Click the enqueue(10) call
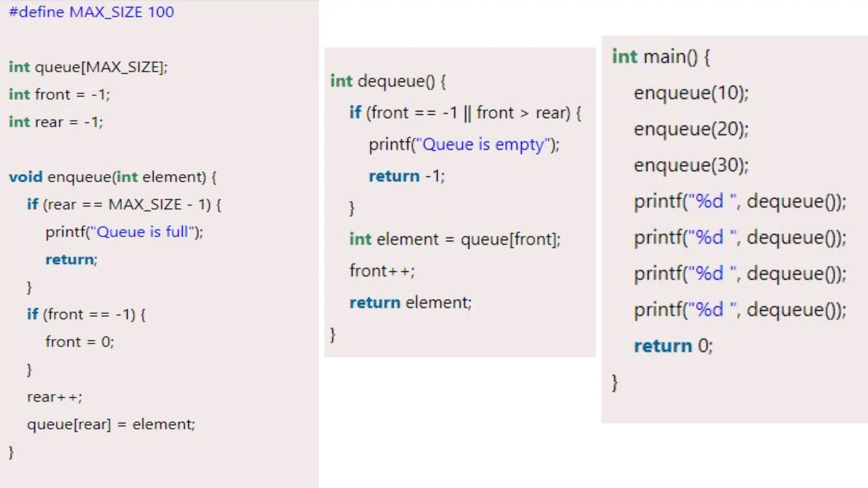Image resolution: width=868 pixels, height=488 pixels. tap(691, 93)
